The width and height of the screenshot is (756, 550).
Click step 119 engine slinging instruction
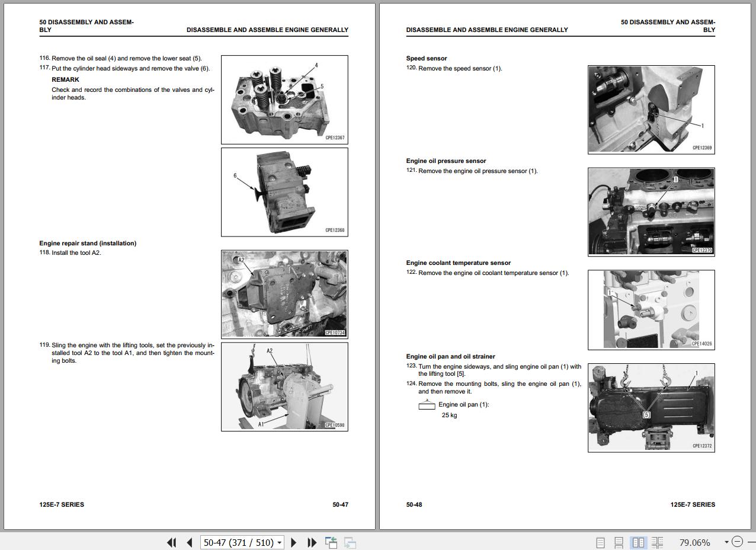(133, 353)
